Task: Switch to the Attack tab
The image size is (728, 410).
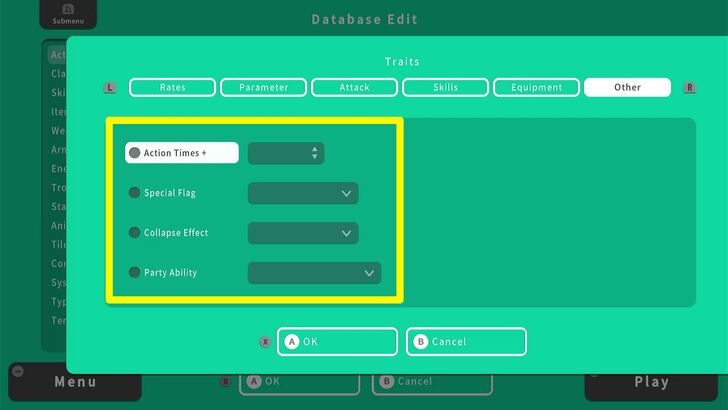Action: tap(354, 87)
